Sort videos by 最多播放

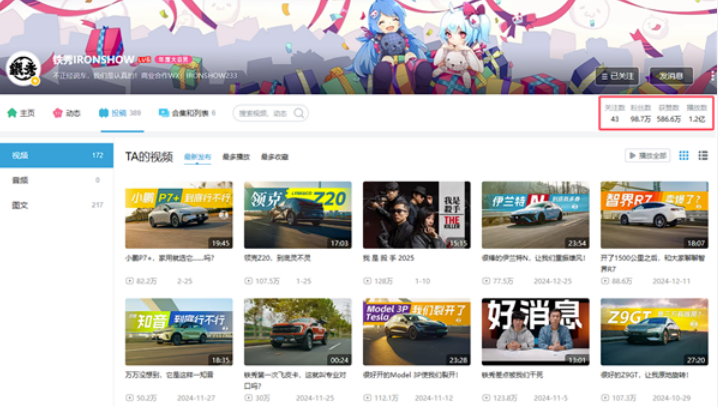(235, 157)
